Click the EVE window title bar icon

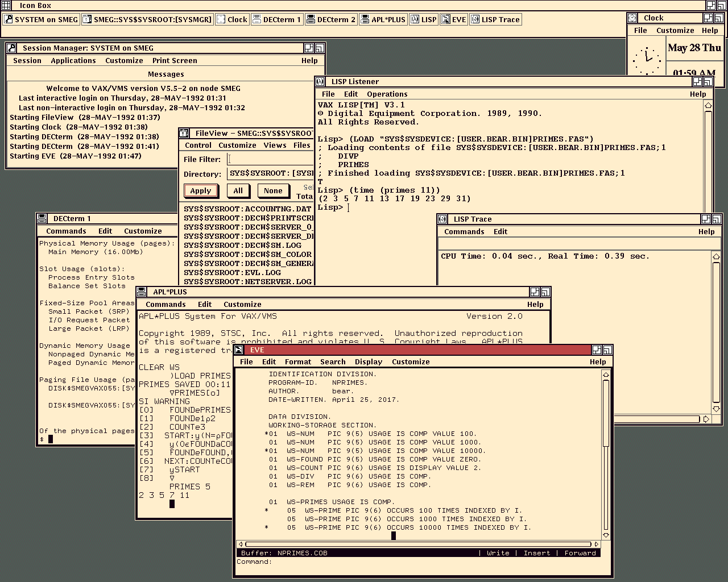pos(239,350)
